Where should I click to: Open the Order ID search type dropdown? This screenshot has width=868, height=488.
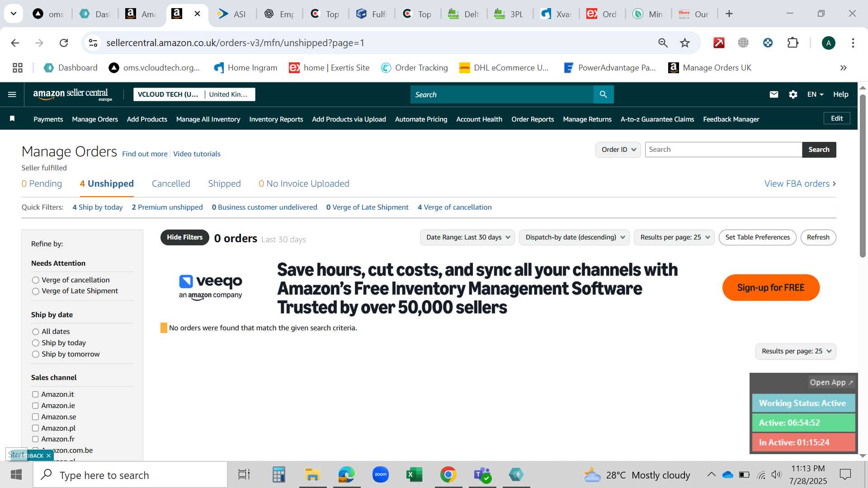618,150
